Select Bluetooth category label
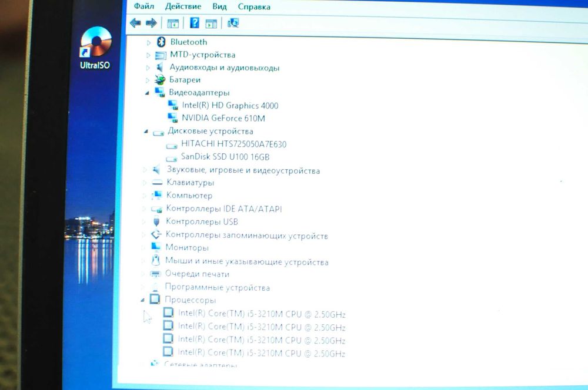Viewport: 588px width, 390px height. [189, 42]
